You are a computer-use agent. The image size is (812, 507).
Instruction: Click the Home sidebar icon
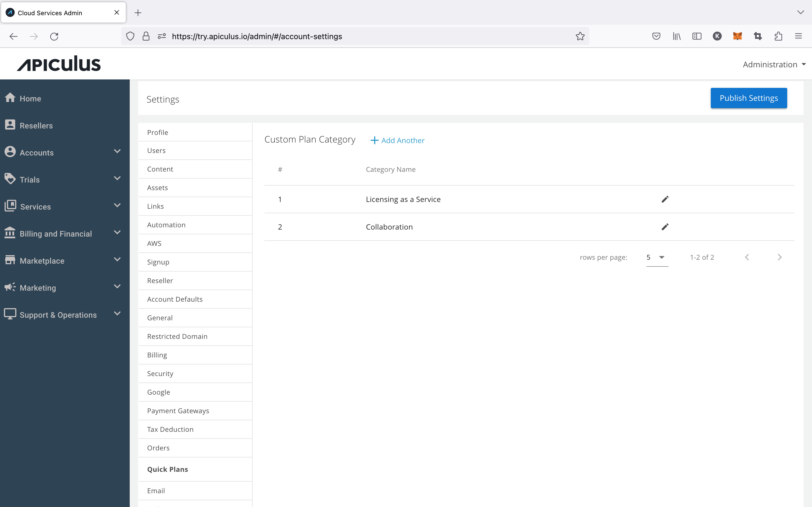pos(10,98)
